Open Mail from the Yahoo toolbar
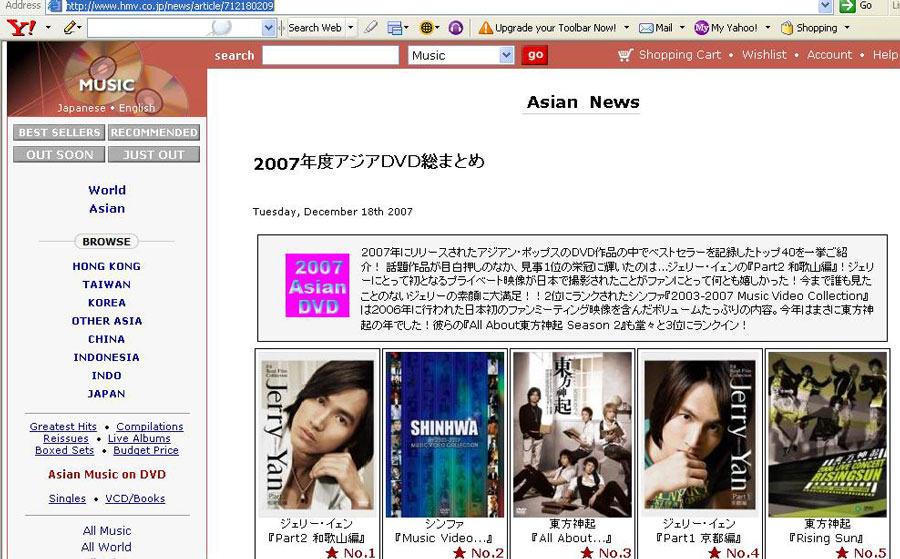 (x=655, y=28)
